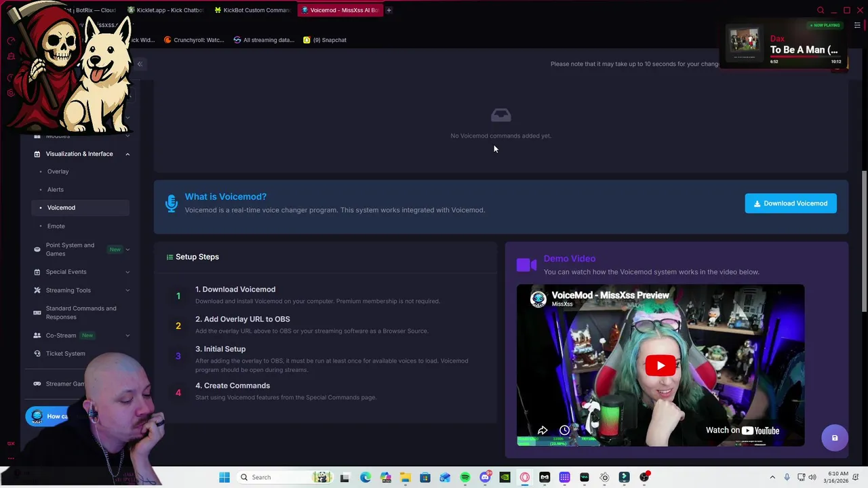This screenshot has height=488, width=868.
Task: Open Spotify from the taskbar
Action: coord(465,477)
